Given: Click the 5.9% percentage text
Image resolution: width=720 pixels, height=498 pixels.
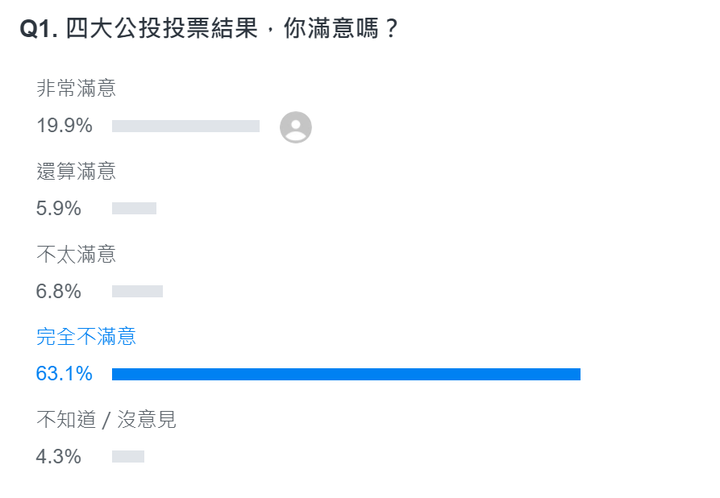Looking at the screenshot, I should pos(59,208).
